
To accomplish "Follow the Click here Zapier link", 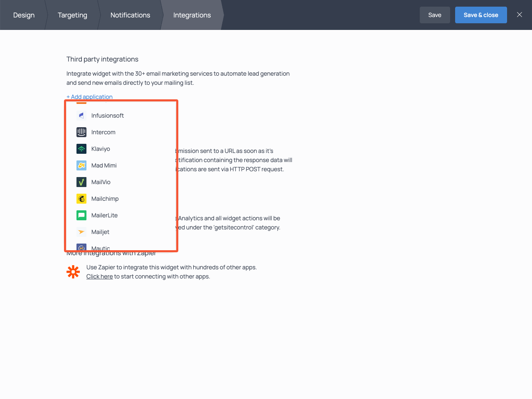I will (99, 276).
